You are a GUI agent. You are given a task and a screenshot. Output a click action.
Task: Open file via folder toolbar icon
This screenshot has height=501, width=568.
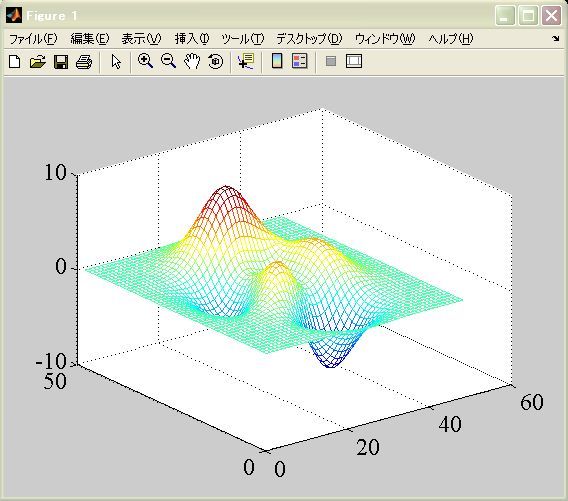tap(38, 62)
